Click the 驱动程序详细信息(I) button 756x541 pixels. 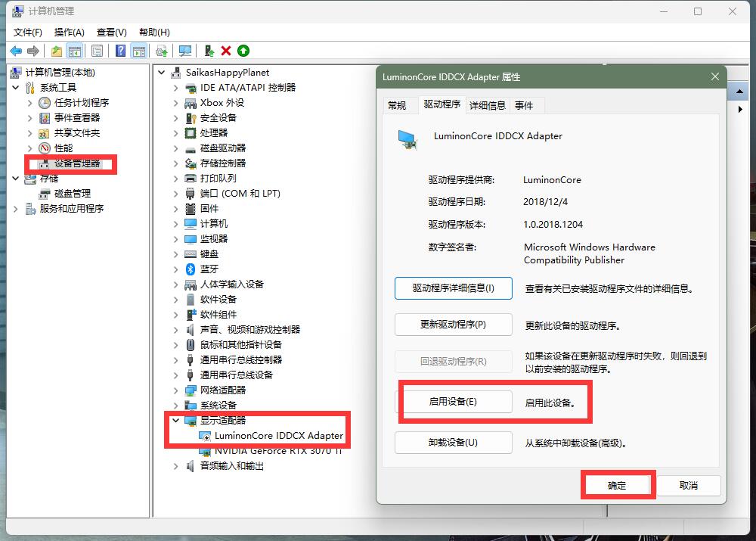[x=453, y=288]
